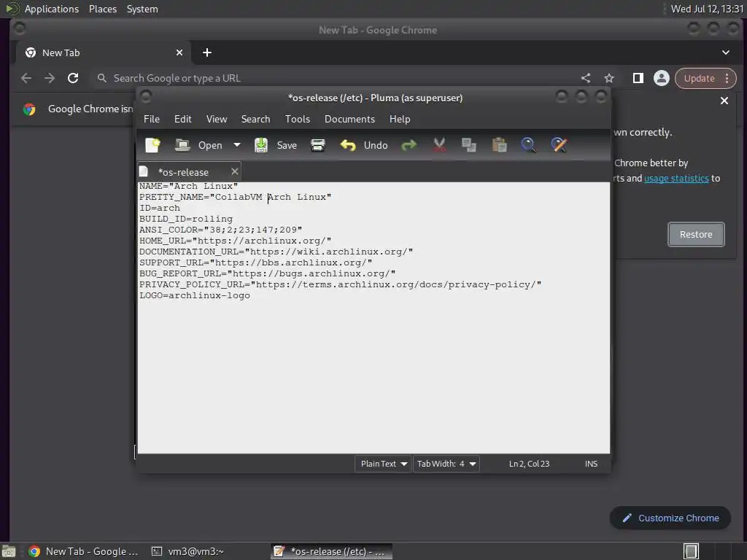
Task: Switch to New Tab - Google taskbar item
Action: pyautogui.click(x=84, y=551)
